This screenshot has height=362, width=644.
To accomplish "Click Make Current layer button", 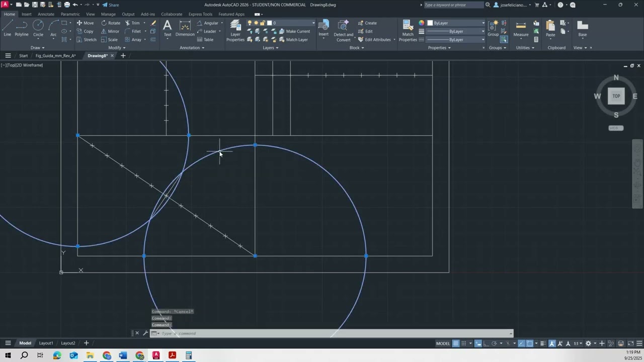I will click(x=295, y=31).
